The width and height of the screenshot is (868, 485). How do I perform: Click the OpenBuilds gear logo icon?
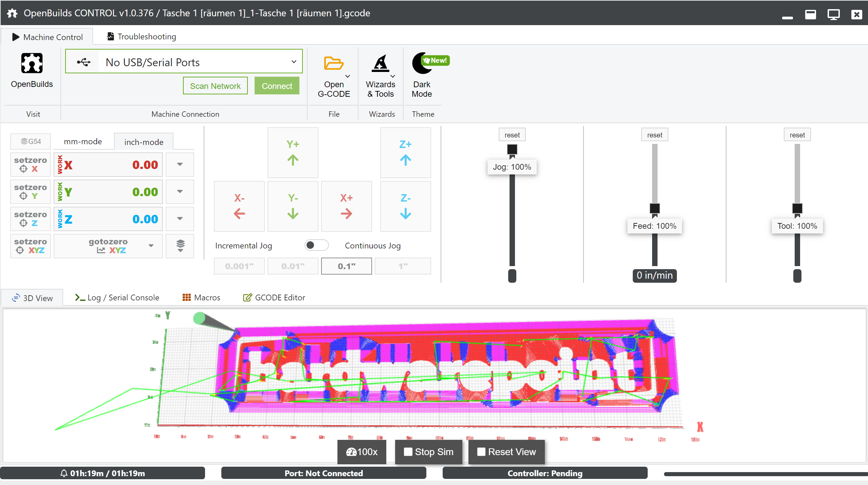coord(32,63)
